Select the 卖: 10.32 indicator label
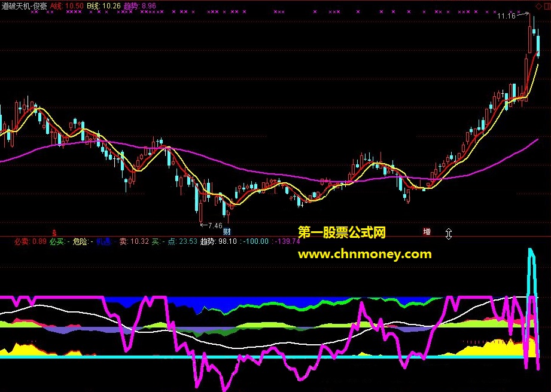The width and height of the screenshot is (551, 392). (134, 241)
